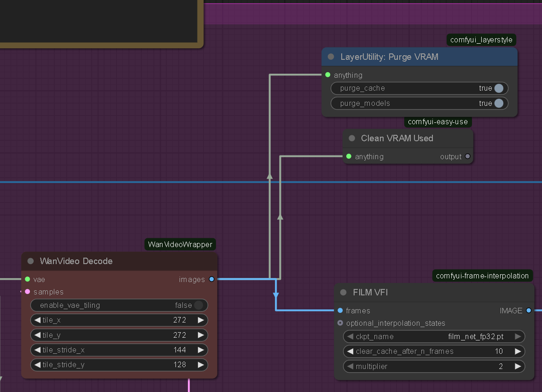Collapse the LayerUtility: Purge VRAM node dot

tap(331, 57)
